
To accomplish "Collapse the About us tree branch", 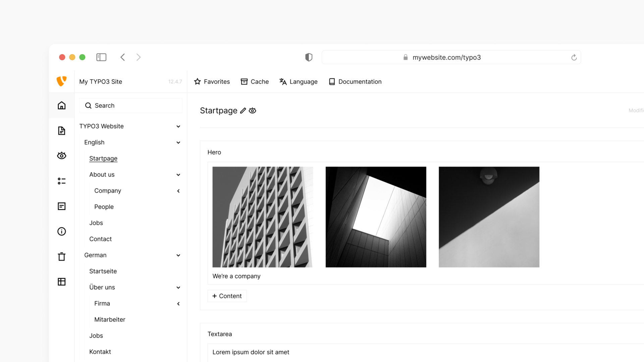I will point(178,175).
